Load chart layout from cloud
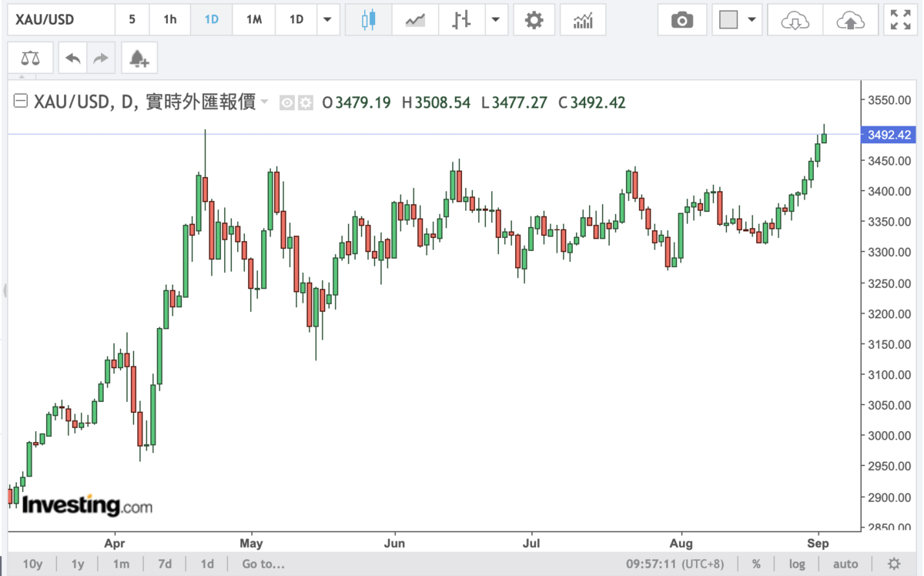This screenshot has width=924, height=576. click(x=795, y=20)
